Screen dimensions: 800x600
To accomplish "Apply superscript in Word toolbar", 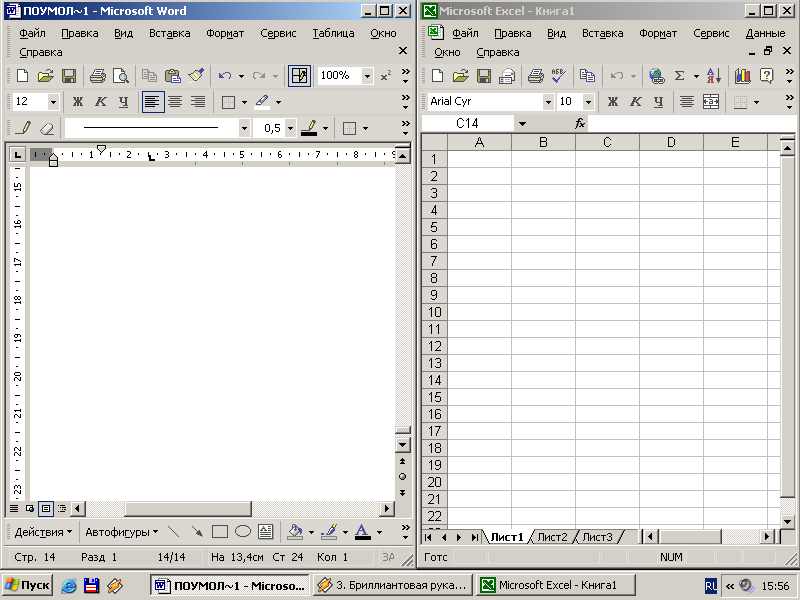I will (386, 76).
